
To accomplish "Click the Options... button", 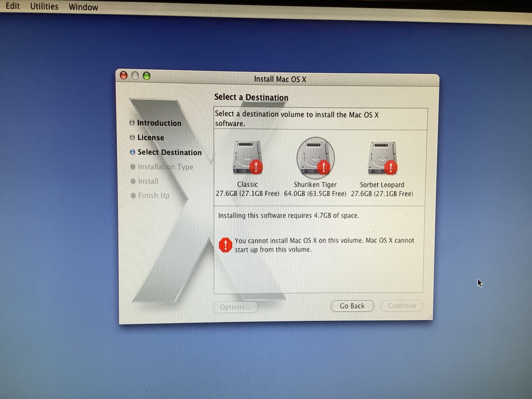I will 236,307.
